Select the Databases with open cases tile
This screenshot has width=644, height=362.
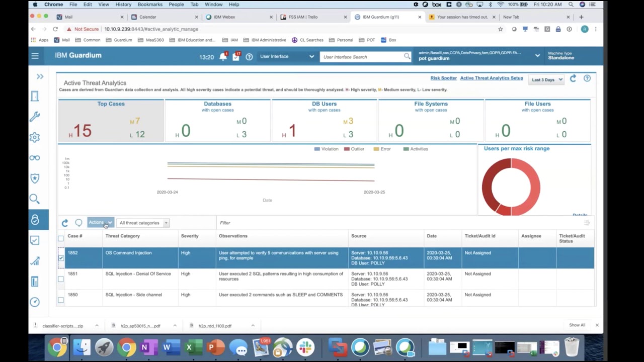(x=218, y=121)
